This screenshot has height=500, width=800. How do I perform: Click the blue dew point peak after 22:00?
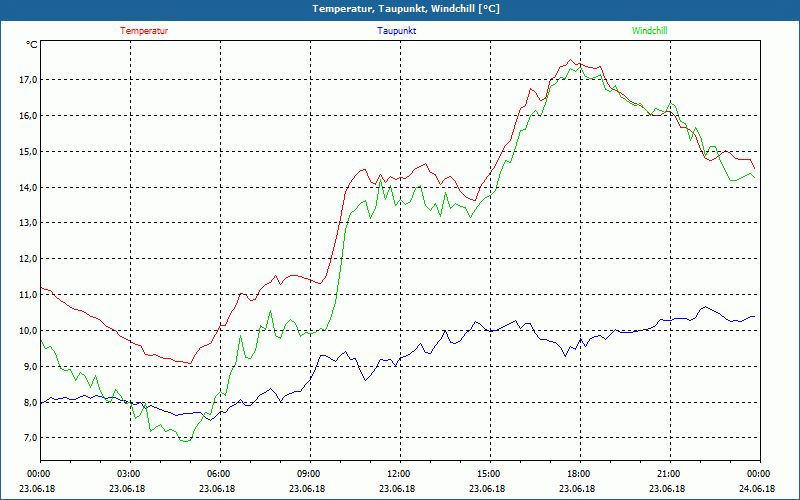click(706, 307)
